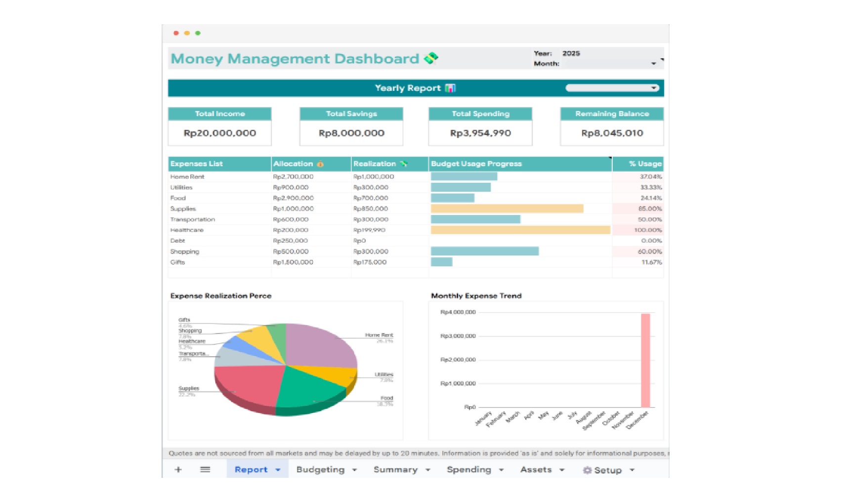
Task: Open the all sheets list icon
Action: point(205,469)
